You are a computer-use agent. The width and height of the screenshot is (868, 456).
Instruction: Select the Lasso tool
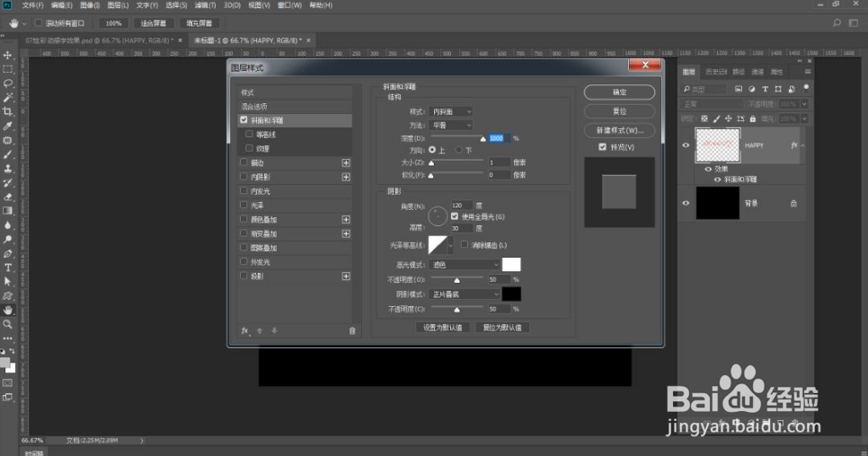(8, 83)
